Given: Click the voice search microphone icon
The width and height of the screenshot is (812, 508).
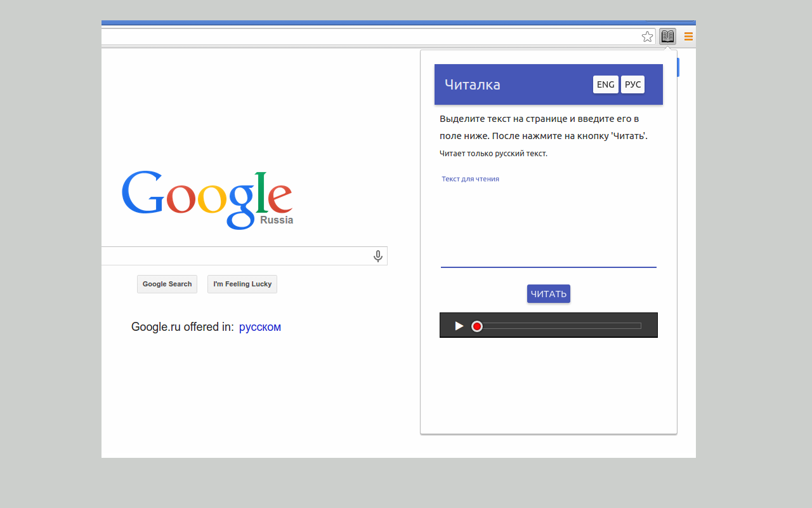Looking at the screenshot, I should [378, 256].
